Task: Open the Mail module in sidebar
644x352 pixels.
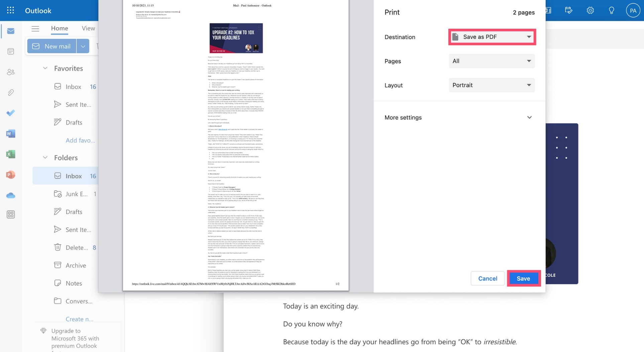Action: click(11, 31)
